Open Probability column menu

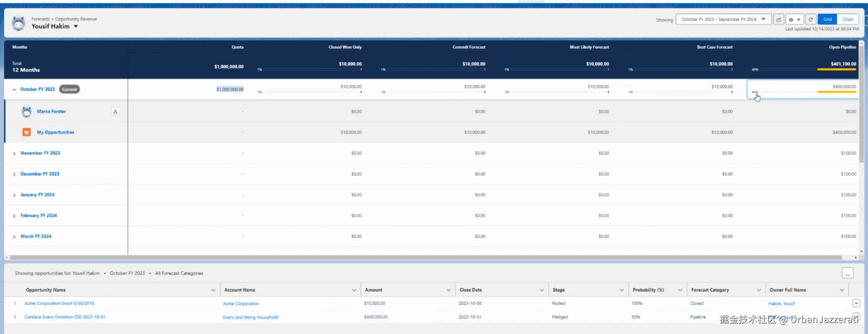[680, 290]
